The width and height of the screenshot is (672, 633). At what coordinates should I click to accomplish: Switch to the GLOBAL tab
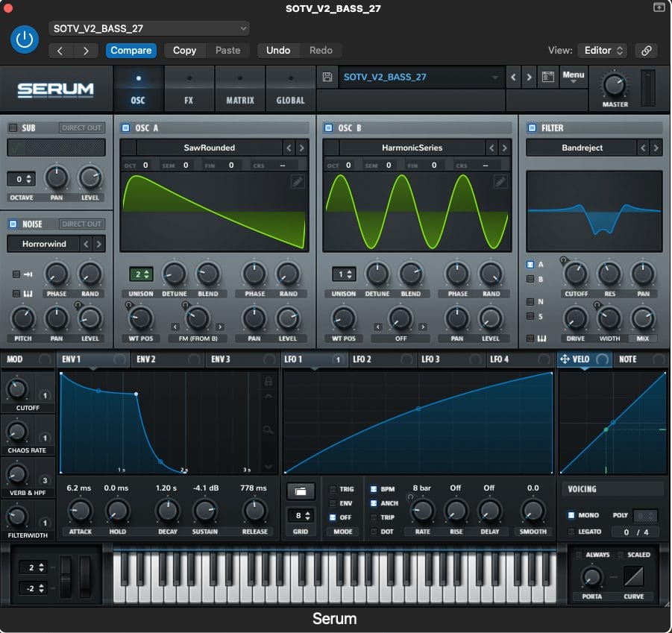point(291,90)
